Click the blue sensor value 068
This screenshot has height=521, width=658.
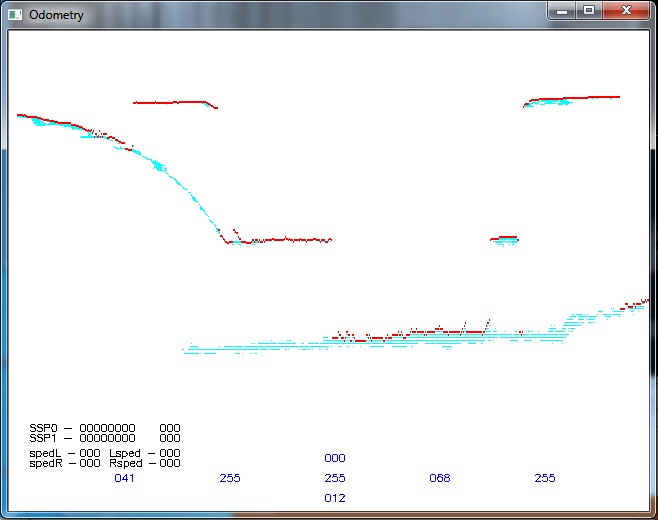440,479
